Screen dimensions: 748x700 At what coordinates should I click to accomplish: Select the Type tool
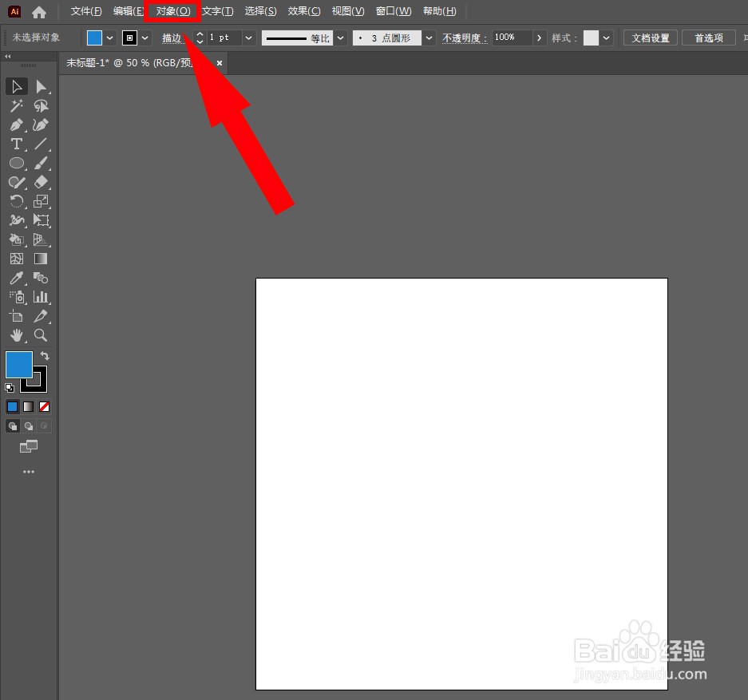pyautogui.click(x=17, y=144)
